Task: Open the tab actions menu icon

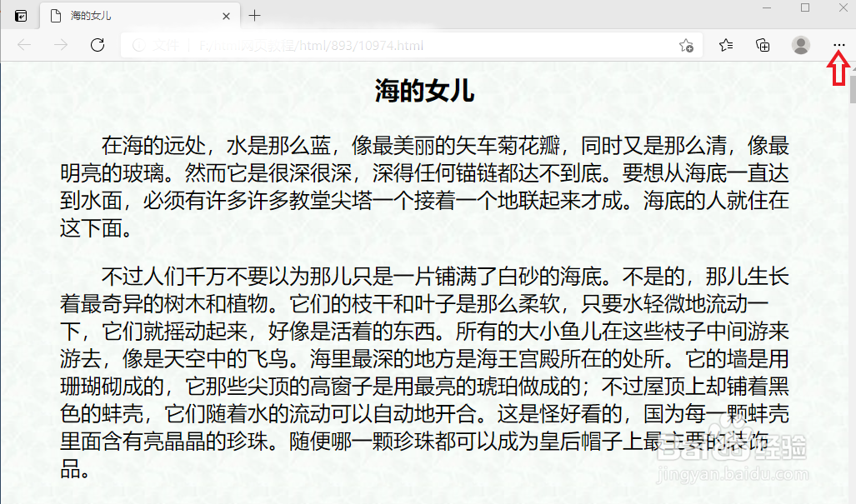Action: (x=21, y=16)
